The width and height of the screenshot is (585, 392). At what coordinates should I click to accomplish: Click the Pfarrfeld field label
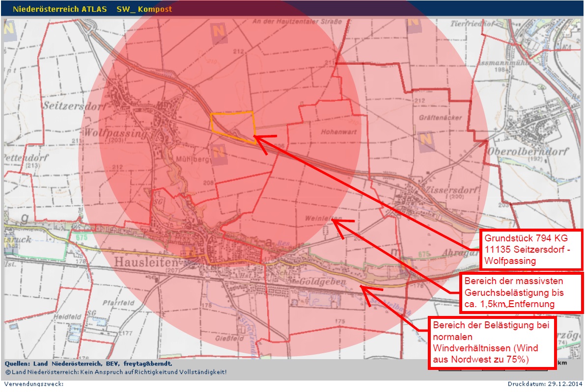pos(119,303)
